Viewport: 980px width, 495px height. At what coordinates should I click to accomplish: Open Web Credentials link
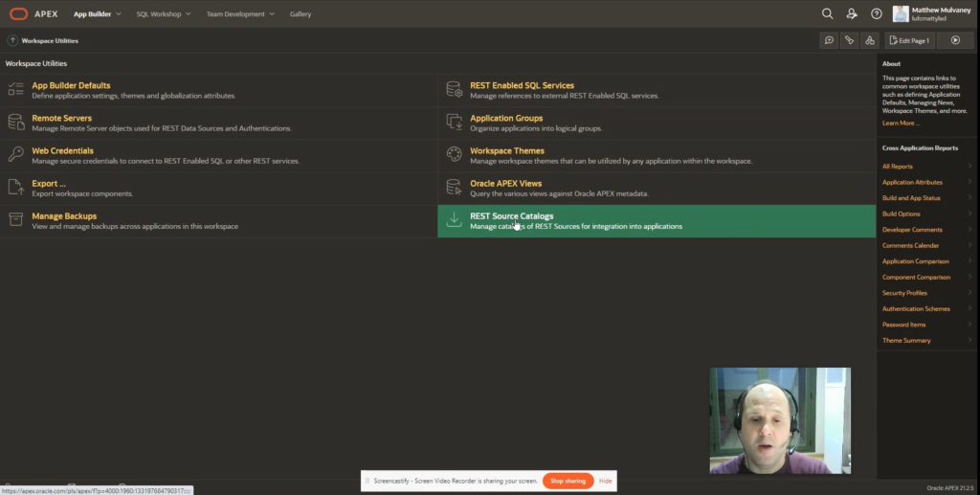point(62,150)
